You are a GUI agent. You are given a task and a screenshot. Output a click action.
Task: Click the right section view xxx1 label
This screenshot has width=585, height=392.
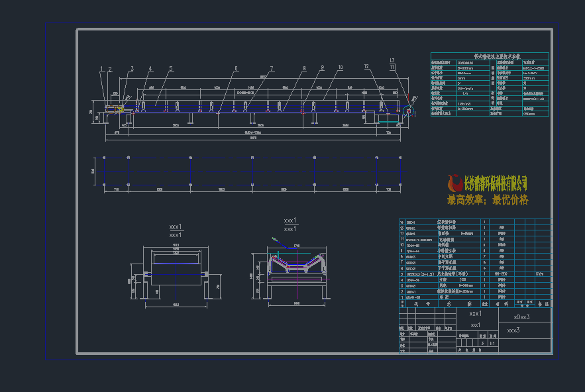(x=290, y=224)
